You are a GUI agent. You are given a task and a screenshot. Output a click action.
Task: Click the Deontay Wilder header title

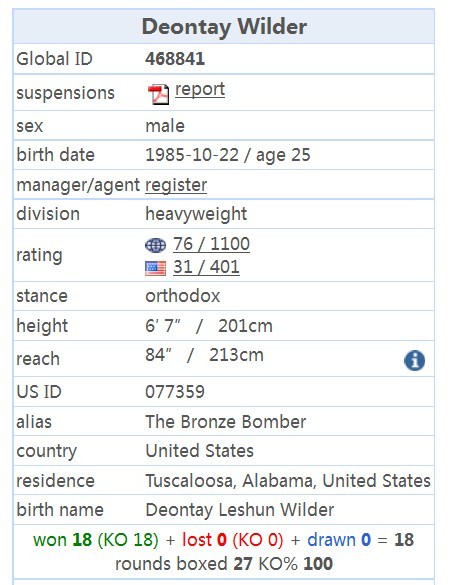(224, 27)
